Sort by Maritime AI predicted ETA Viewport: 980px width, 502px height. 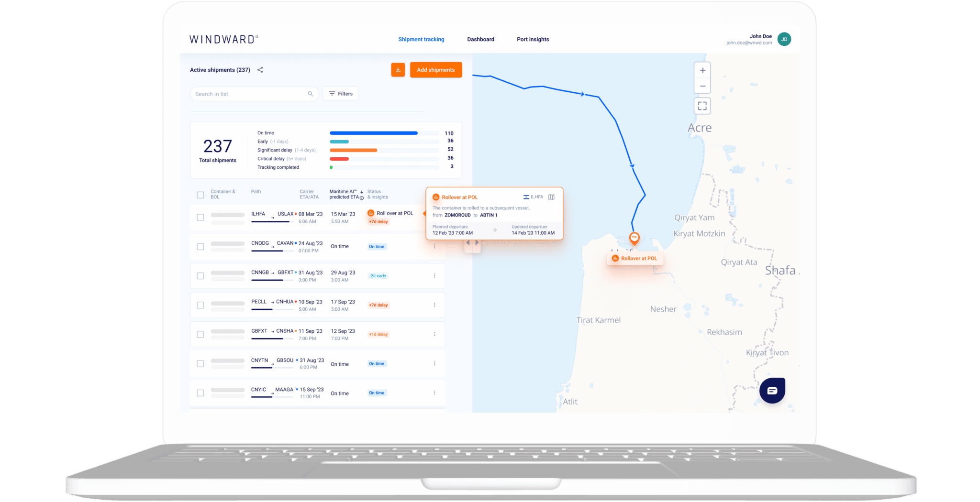(361, 192)
